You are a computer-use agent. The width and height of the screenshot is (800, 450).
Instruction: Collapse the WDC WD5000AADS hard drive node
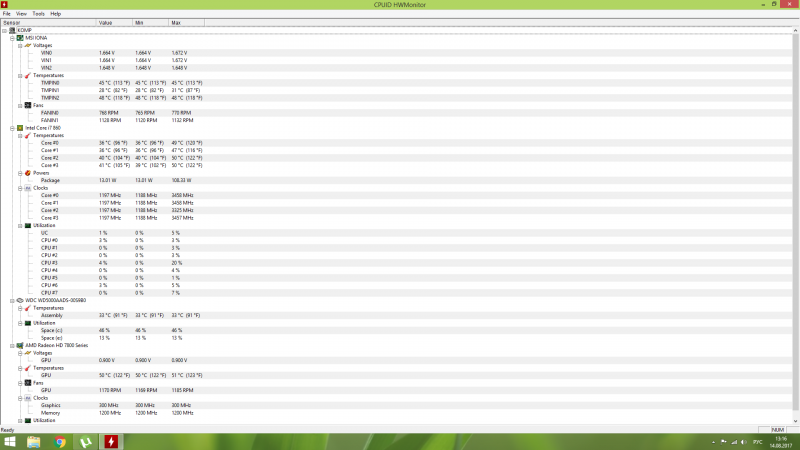click(12, 301)
